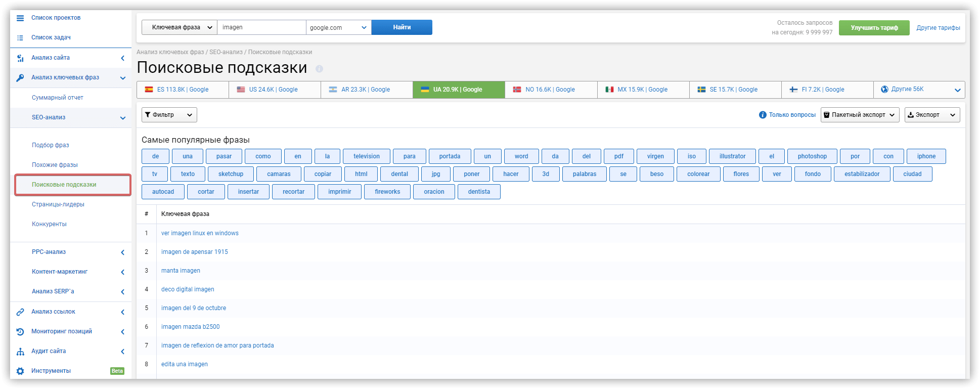980x389 pixels.
Task: Click the sitemap icon for Аудит сайта
Action: pyautogui.click(x=20, y=352)
